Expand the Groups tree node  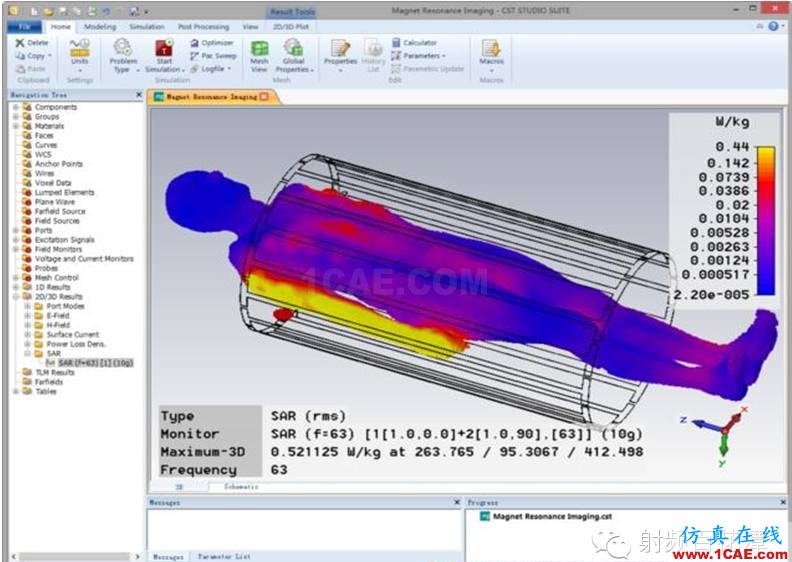tap(16, 117)
